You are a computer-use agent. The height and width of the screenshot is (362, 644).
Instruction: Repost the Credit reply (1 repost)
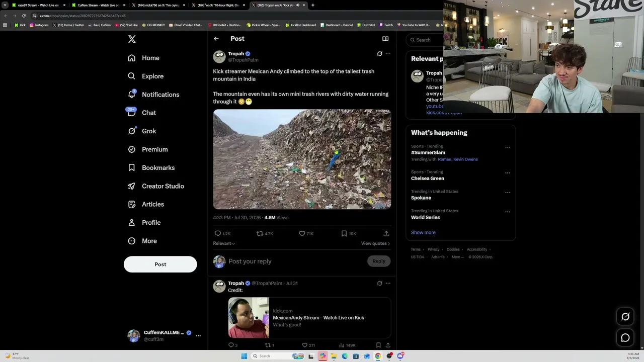point(270,345)
